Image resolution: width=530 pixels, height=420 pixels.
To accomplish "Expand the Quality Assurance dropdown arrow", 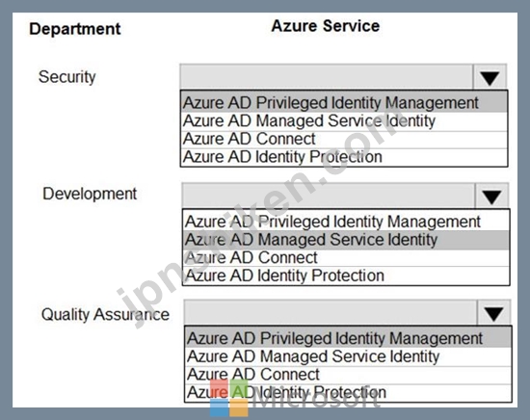I will [x=493, y=313].
